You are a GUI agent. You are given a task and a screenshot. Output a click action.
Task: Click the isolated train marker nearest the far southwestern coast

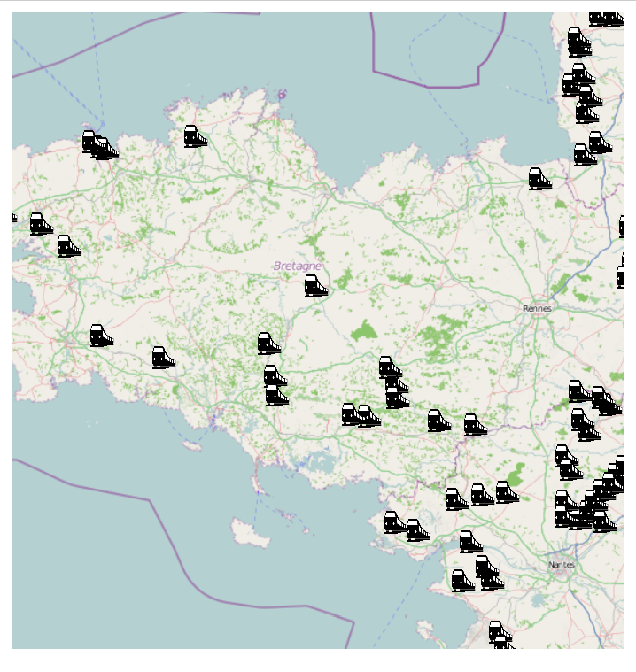click(102, 336)
